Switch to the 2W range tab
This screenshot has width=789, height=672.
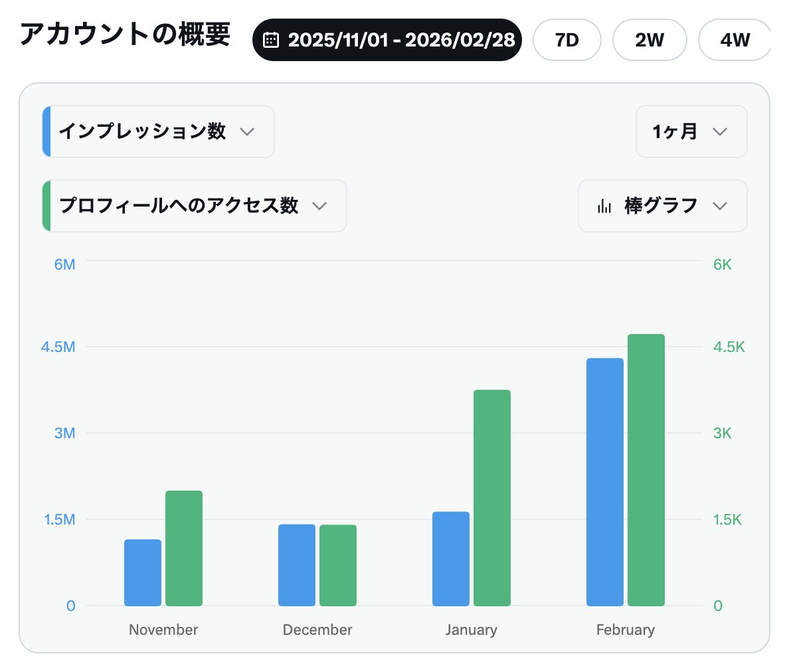coord(650,40)
